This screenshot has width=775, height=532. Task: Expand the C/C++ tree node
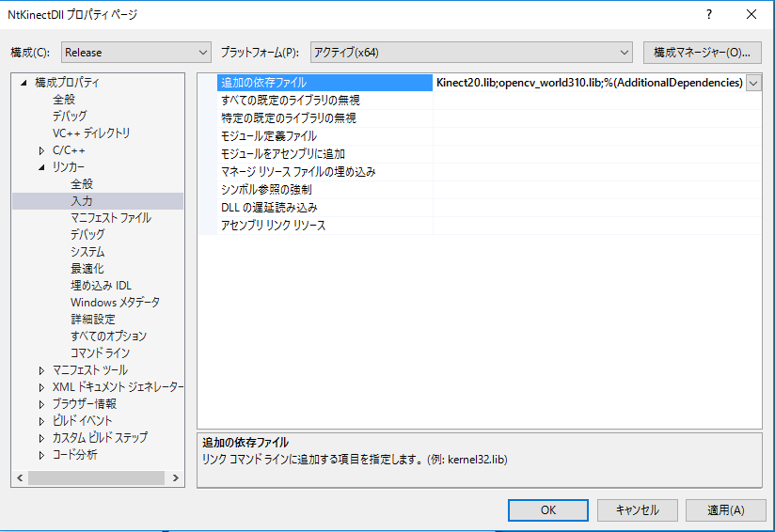pos(42,150)
